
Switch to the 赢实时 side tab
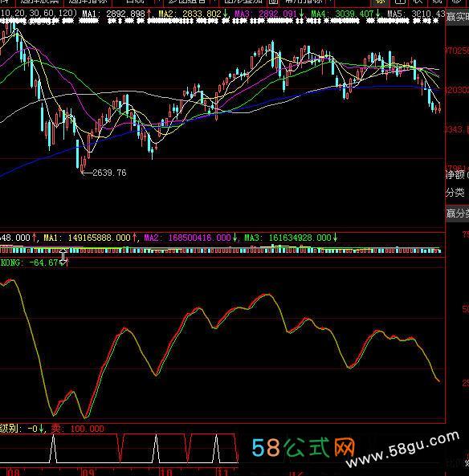(x=458, y=16)
